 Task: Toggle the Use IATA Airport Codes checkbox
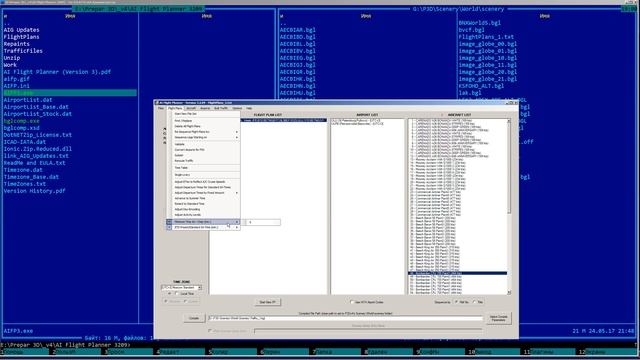click(x=352, y=302)
